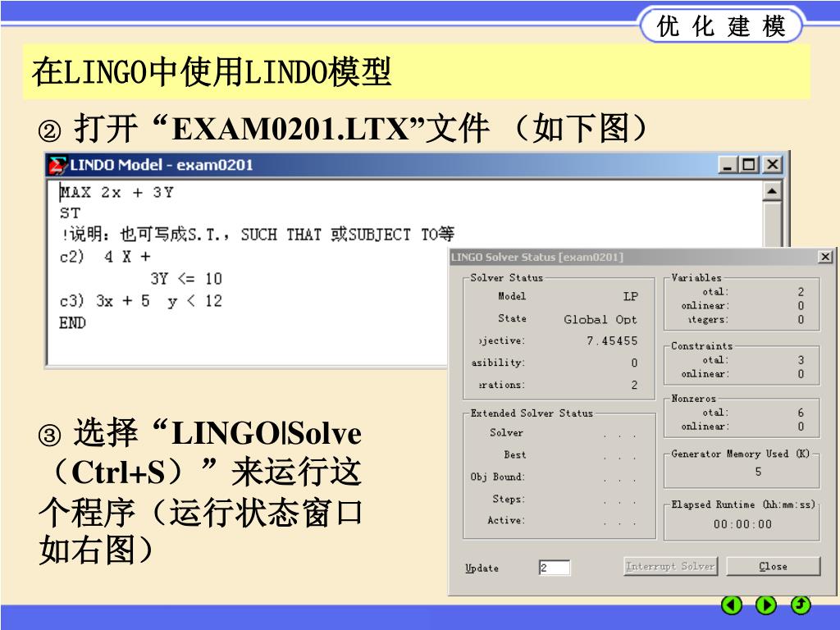Click the 'Global Opt' state value
Image resolution: width=840 pixels, height=630 pixels.
(x=600, y=319)
